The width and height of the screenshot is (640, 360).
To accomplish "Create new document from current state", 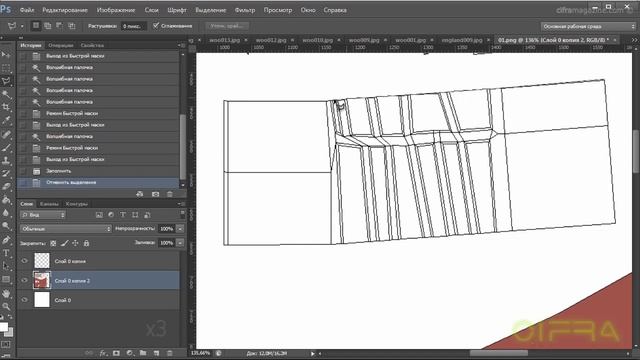I will (x=140, y=194).
